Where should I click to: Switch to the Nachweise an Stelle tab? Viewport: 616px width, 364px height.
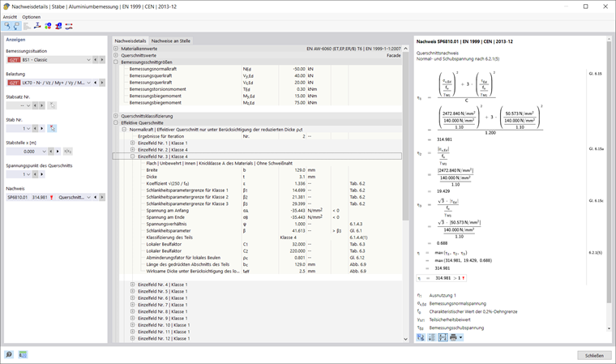pyautogui.click(x=171, y=41)
